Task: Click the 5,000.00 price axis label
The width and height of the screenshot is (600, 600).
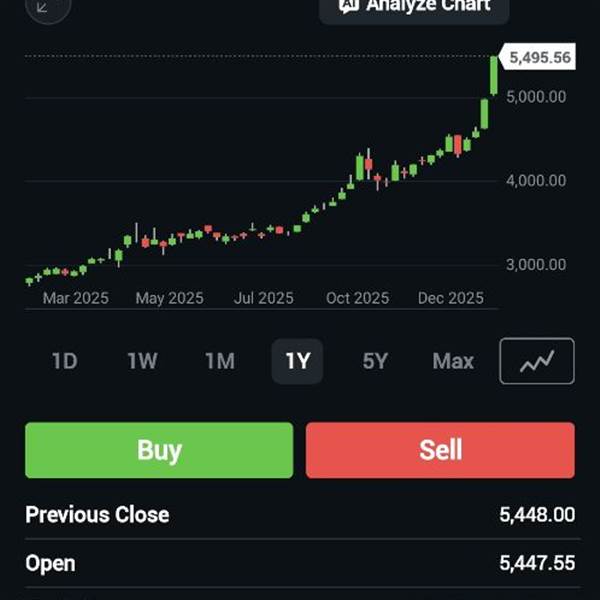Action: [536, 97]
